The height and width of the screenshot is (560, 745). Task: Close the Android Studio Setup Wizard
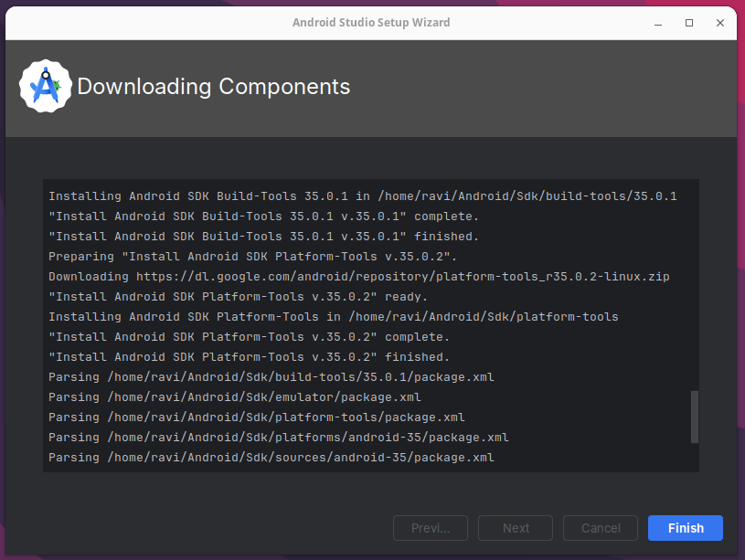(x=720, y=23)
